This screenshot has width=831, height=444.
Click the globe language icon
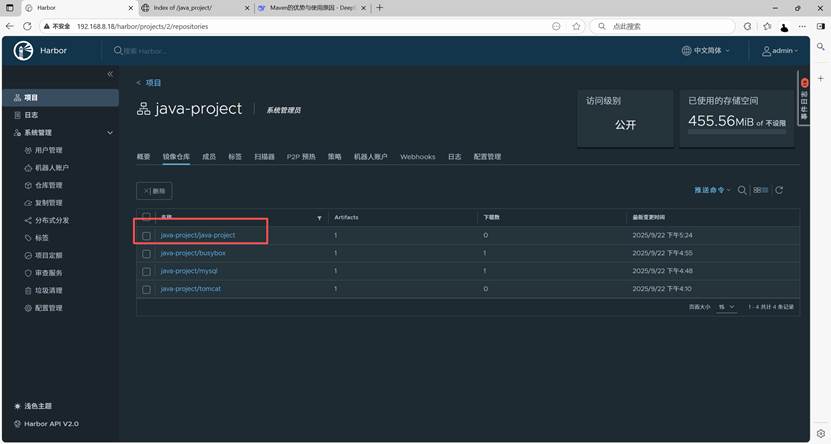coord(686,50)
